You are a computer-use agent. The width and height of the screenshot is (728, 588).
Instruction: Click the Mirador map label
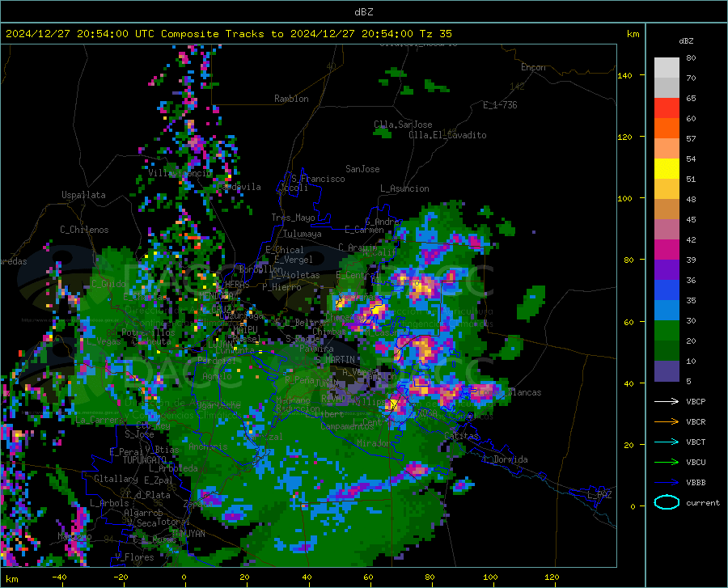[374, 443]
